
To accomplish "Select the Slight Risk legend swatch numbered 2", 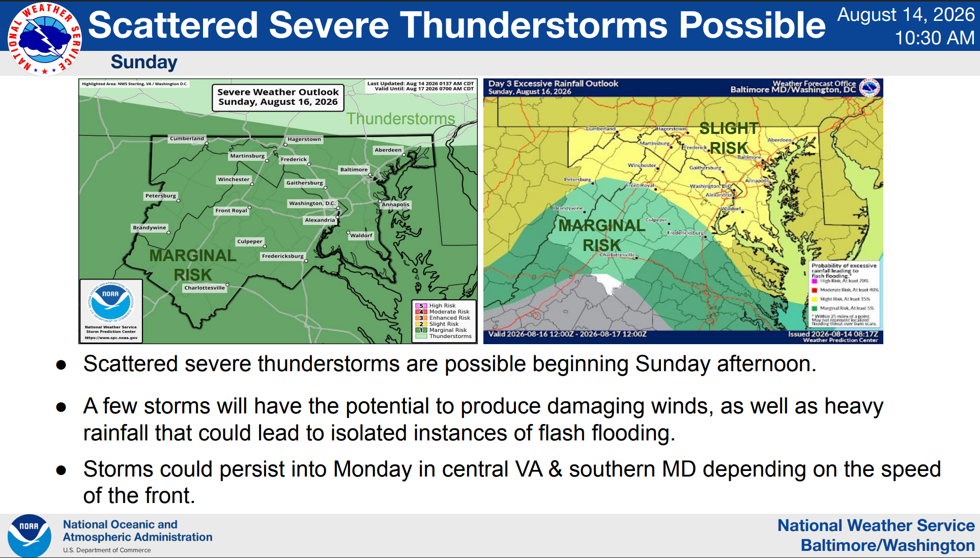I will 421,324.
